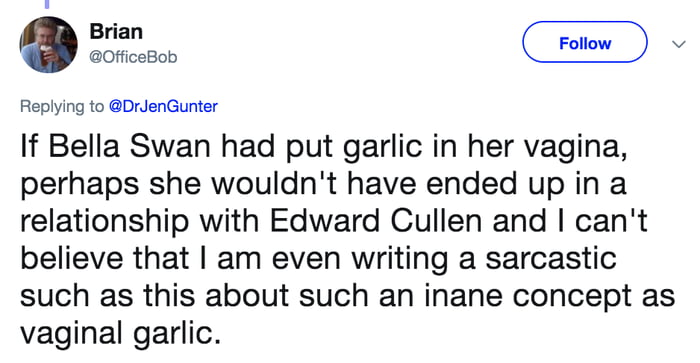This screenshot has height=363, width=700.
Task: Click the display name Brian
Action: tap(116, 32)
